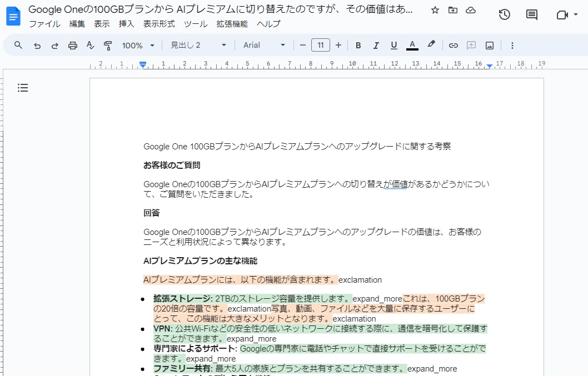The image size is (588, 376).
Task: Open the 表示形式 menu
Action: 159,24
